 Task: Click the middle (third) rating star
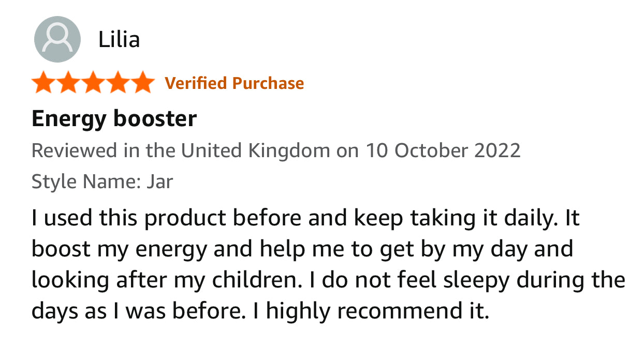(93, 84)
